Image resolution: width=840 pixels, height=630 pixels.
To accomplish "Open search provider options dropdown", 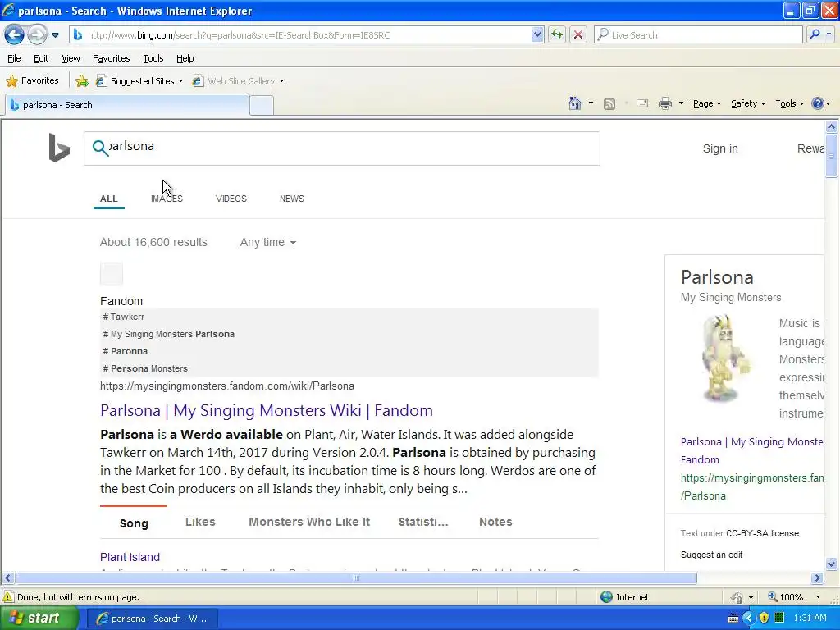I will [829, 34].
